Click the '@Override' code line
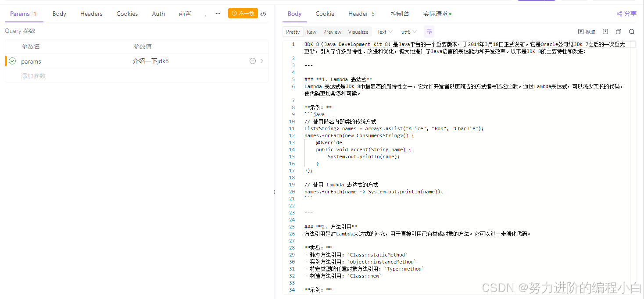644x299 pixels. 329,142
